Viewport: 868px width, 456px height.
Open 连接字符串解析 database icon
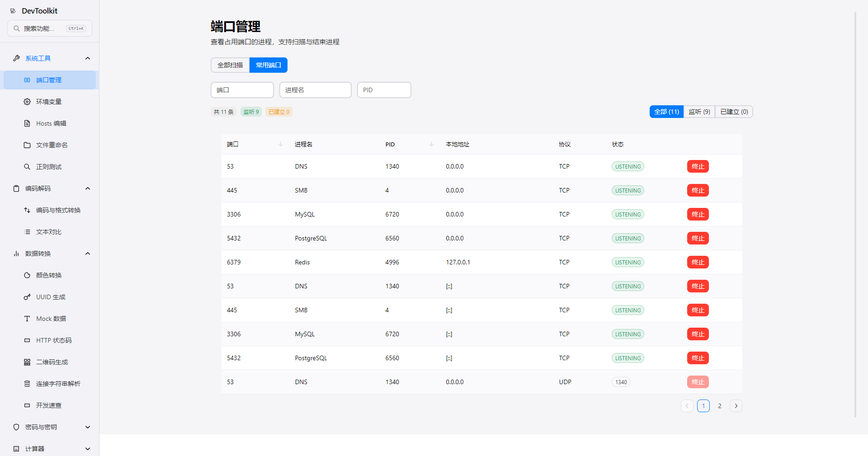(x=27, y=384)
